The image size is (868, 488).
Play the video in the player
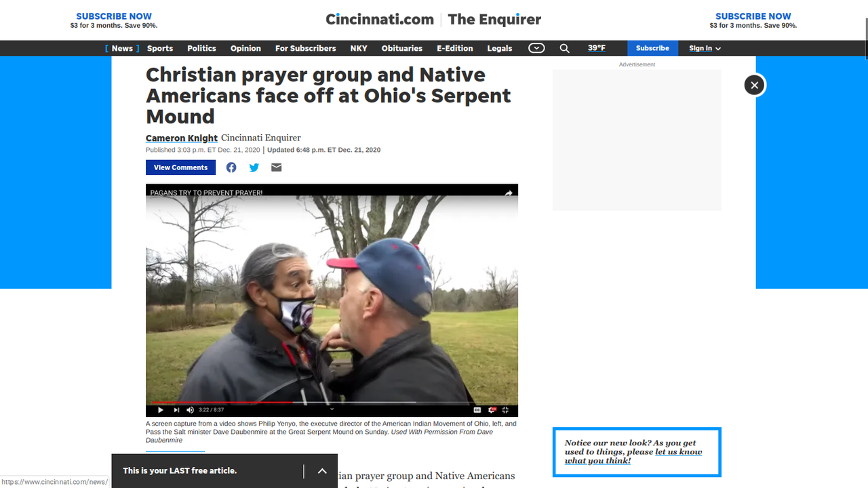pos(161,410)
